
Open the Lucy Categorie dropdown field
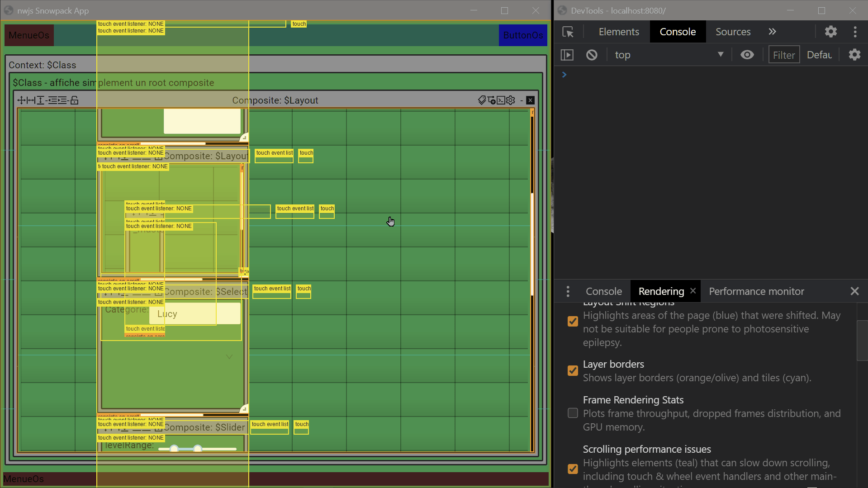tap(195, 314)
